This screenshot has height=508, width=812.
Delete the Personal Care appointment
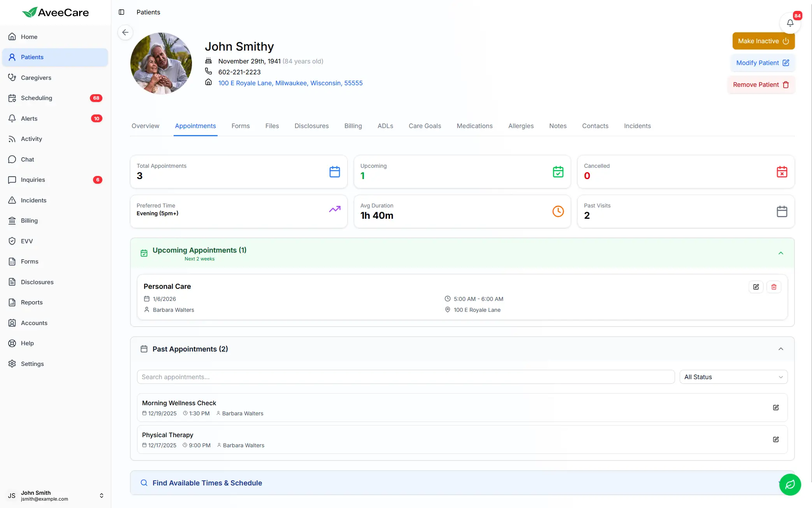[x=774, y=287]
